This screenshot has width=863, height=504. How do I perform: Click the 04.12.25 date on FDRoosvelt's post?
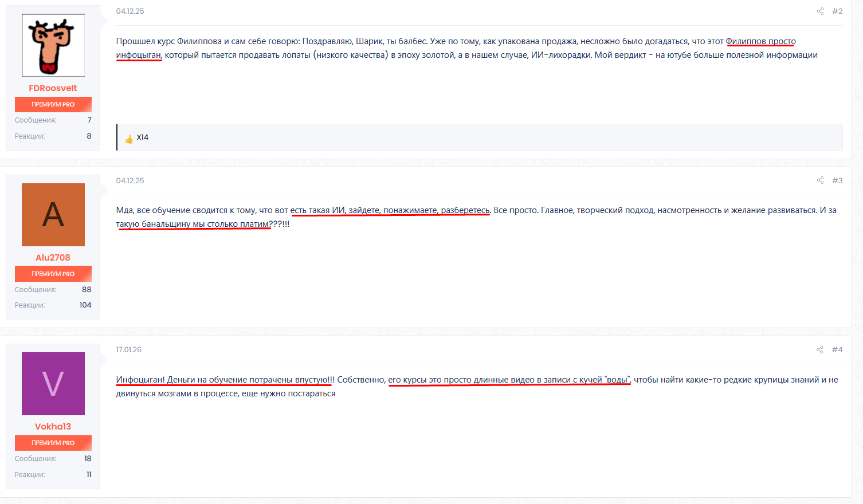(x=130, y=11)
